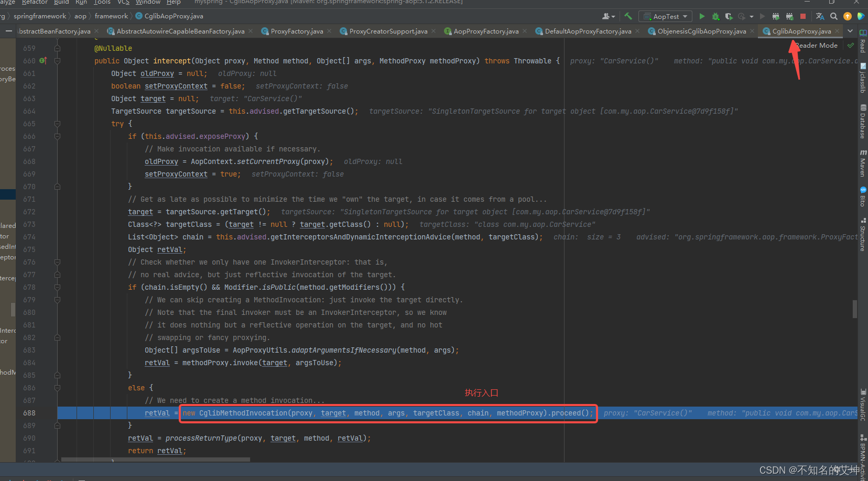Image resolution: width=868 pixels, height=481 pixels.
Task: Click the adaptArgumentsIfNecessary method call
Action: click(x=344, y=350)
